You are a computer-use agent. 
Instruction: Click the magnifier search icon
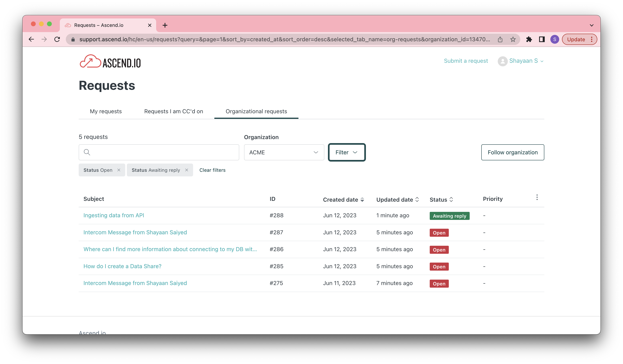[x=87, y=152]
